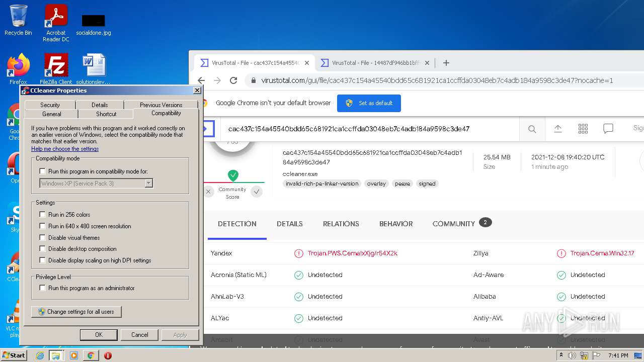Enable Run this program in compatibility mode
644x362 pixels.
(x=43, y=171)
